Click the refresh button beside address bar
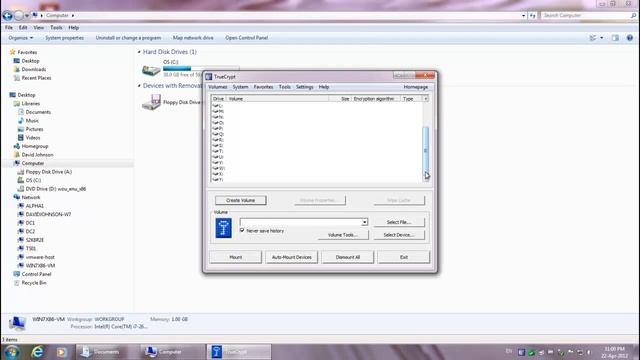The width and height of the screenshot is (640, 360). 533,16
